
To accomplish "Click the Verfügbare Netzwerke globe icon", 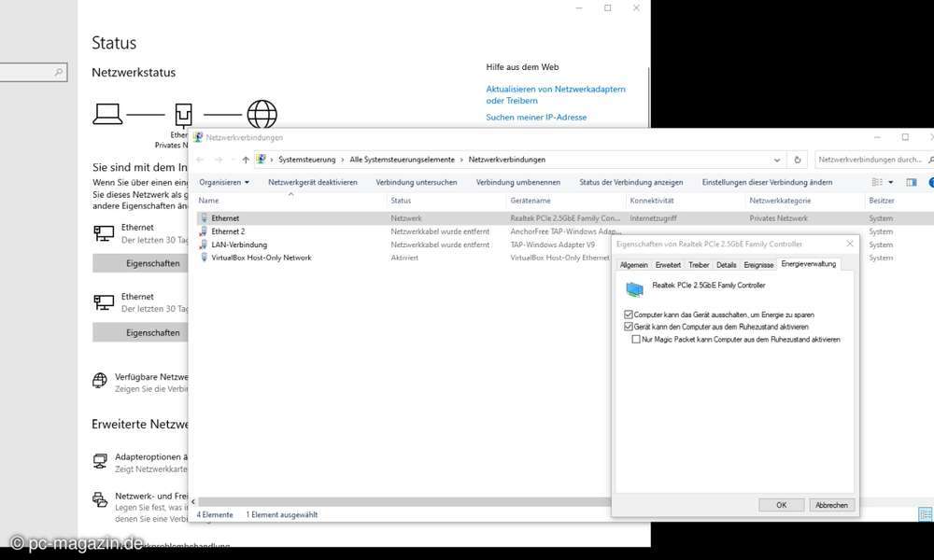I will point(100,381).
